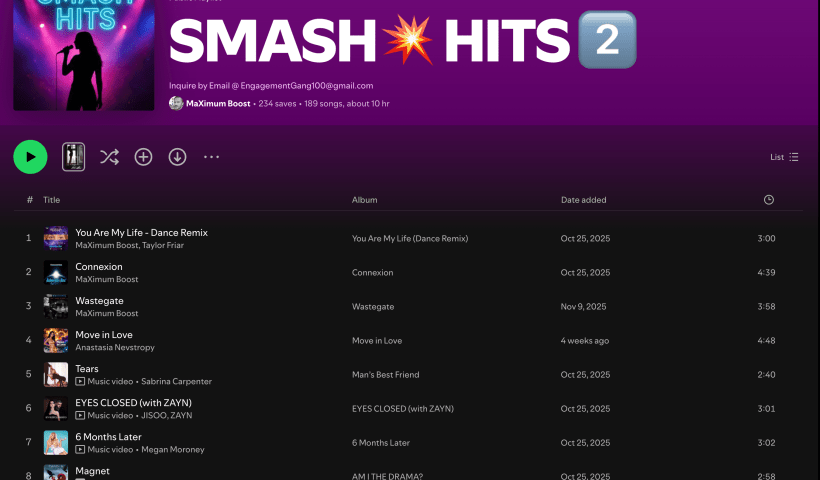Save playlist to Your Library
Screen dimensions: 820x480
[143, 157]
